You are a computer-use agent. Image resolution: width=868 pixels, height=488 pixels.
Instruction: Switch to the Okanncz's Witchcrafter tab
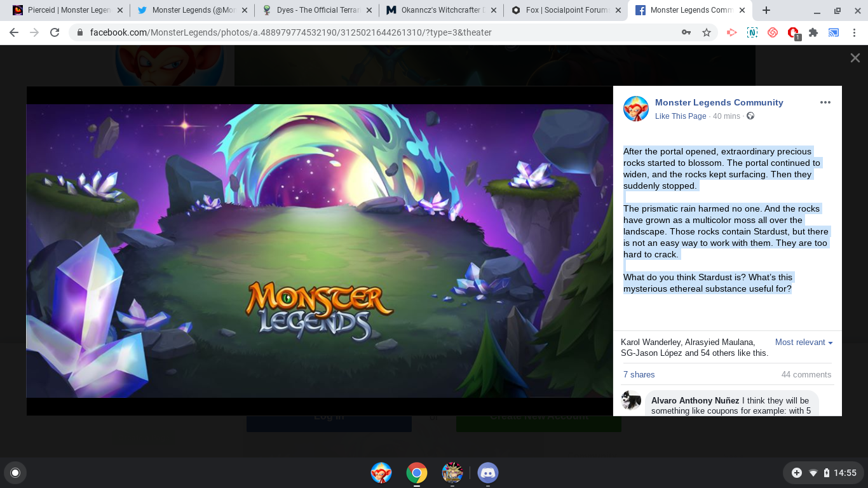coord(441,10)
